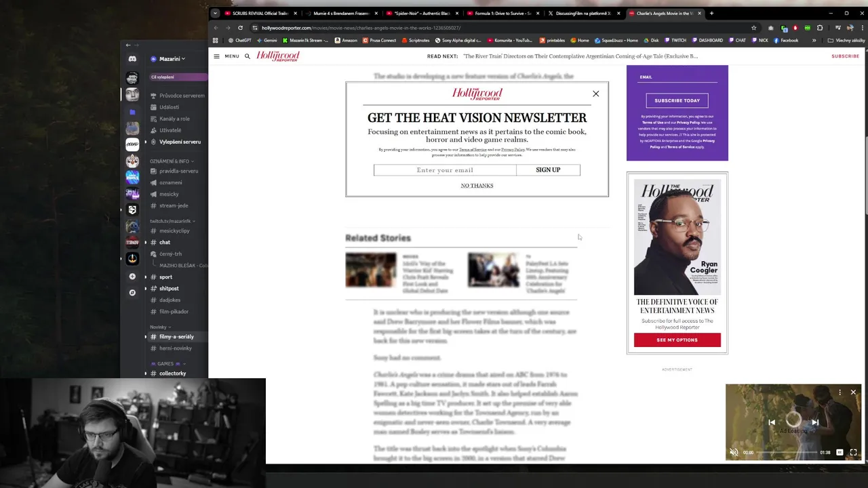Open the site search magnifier icon
This screenshot has width=868, height=488.
tap(248, 56)
